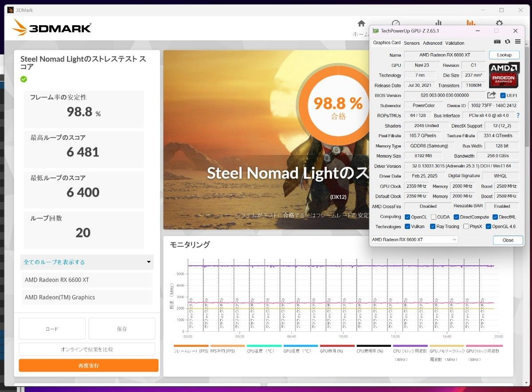Click the GPU Navi 23 field
The image size is (532, 392).
(x=421, y=65)
